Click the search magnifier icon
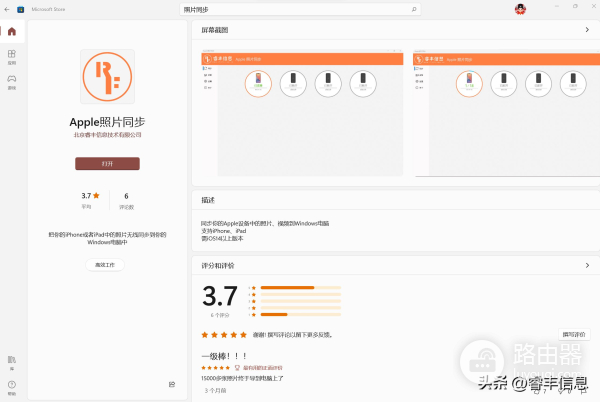 [x=414, y=10]
